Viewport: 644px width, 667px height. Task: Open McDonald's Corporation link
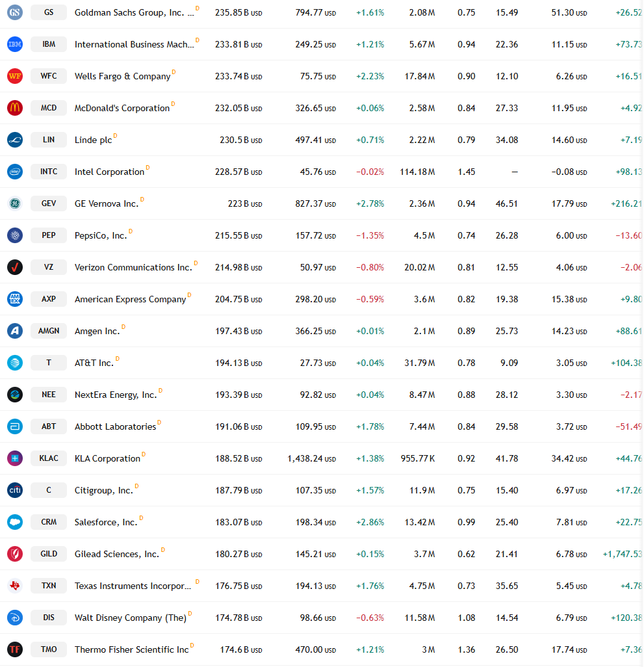coord(122,109)
